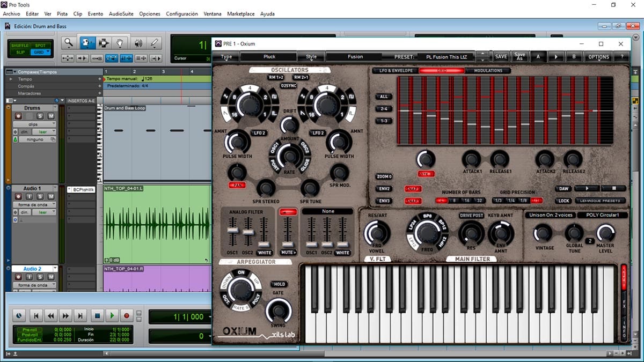The image size is (644, 362).
Task: Click the Go to End transport button
Action: (80, 316)
